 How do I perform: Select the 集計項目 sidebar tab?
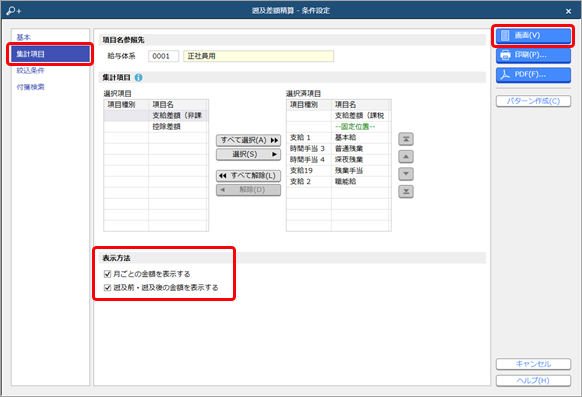coord(50,54)
